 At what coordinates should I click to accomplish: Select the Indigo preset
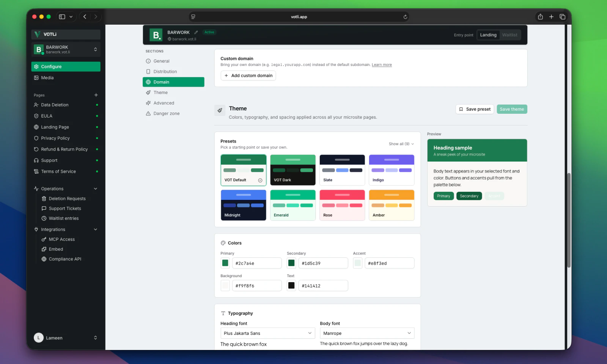(x=392, y=170)
